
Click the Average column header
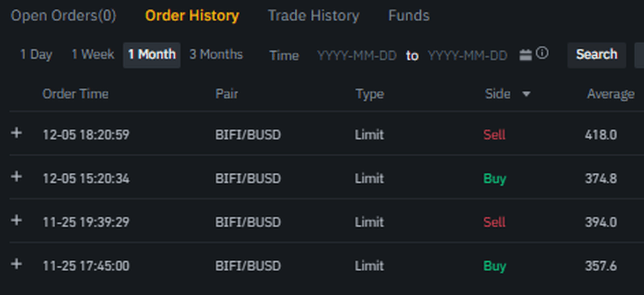point(610,94)
